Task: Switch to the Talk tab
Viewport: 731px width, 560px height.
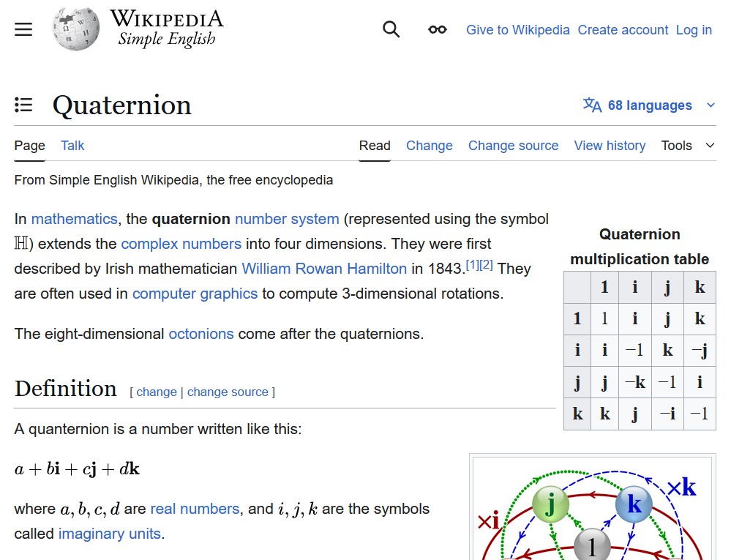Action: [x=72, y=146]
